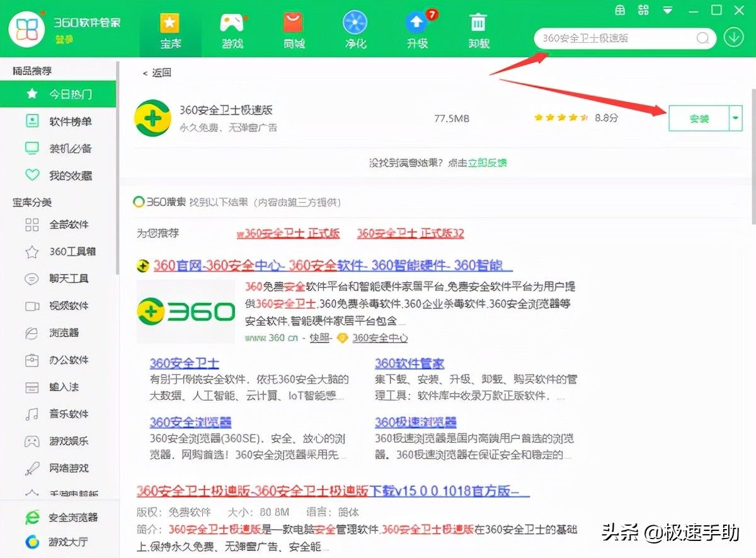Screen dimensions: 756x558
Task: Select 今日热门 in the sidebar
Action: click(58, 94)
